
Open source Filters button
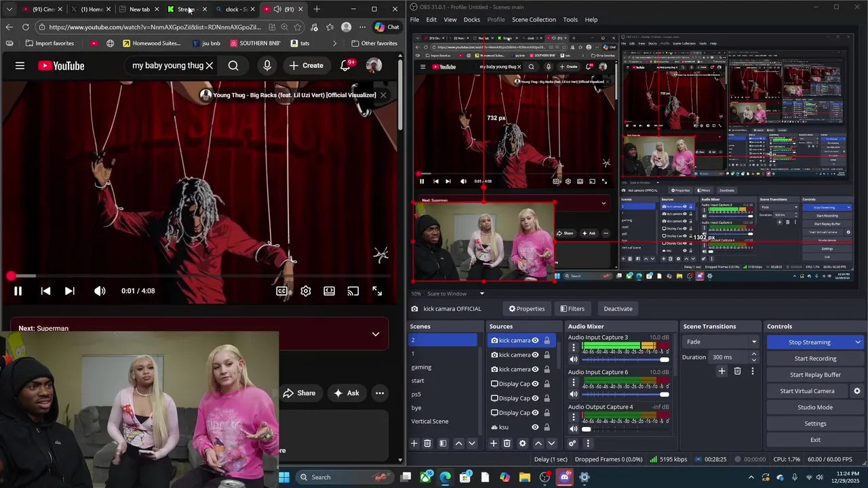(572, 308)
